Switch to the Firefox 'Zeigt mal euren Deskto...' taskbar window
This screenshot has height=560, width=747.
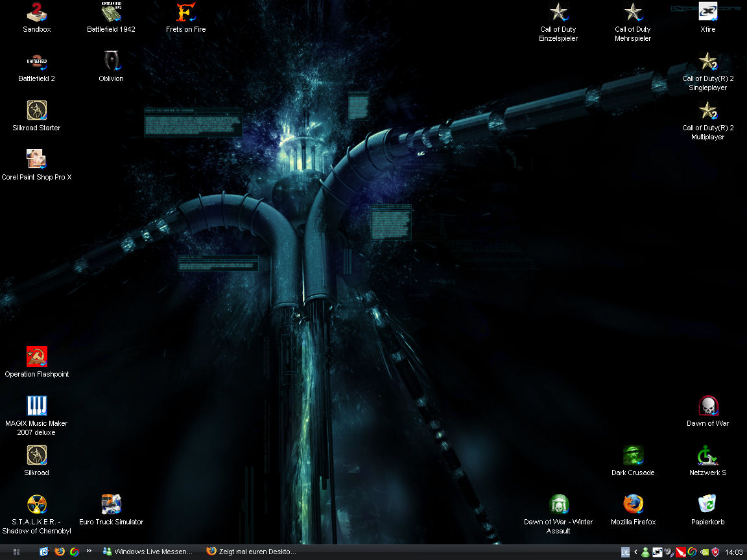(252, 552)
